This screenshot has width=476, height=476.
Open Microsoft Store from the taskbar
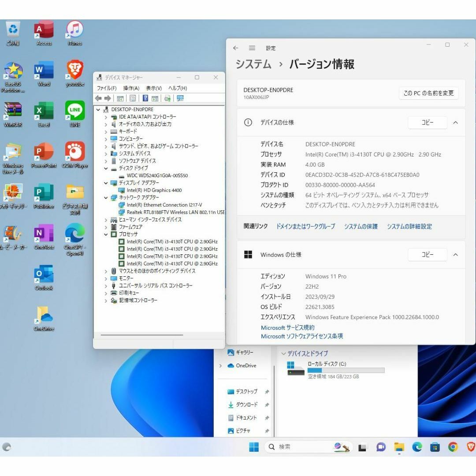coord(435,447)
